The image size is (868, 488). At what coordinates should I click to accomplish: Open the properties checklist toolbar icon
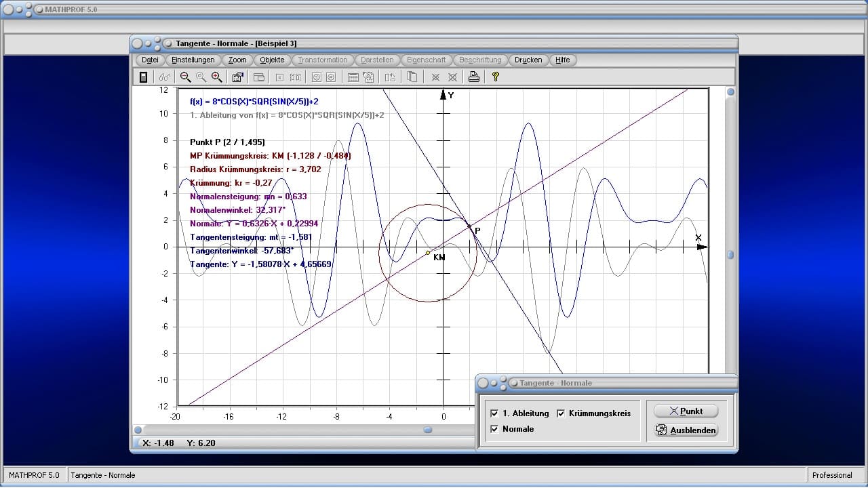238,77
